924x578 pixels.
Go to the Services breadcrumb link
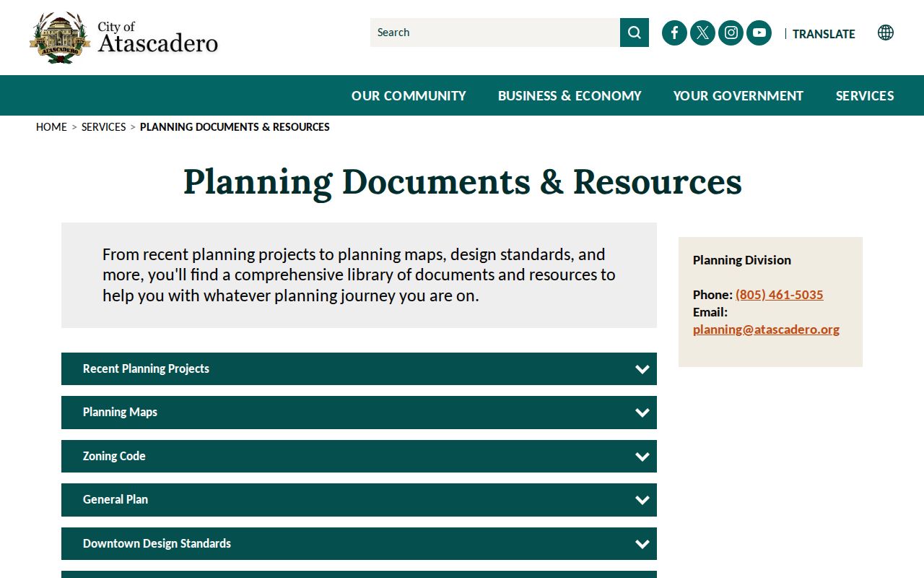point(104,127)
